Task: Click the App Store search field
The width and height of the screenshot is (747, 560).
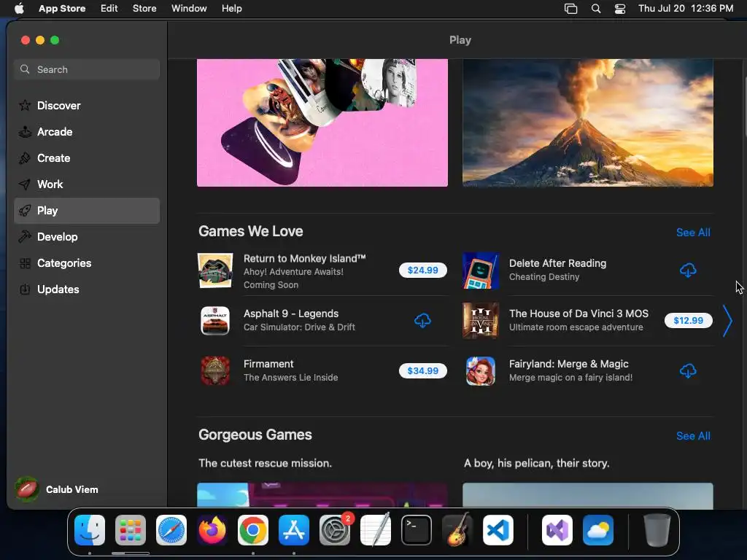Action: (x=87, y=69)
